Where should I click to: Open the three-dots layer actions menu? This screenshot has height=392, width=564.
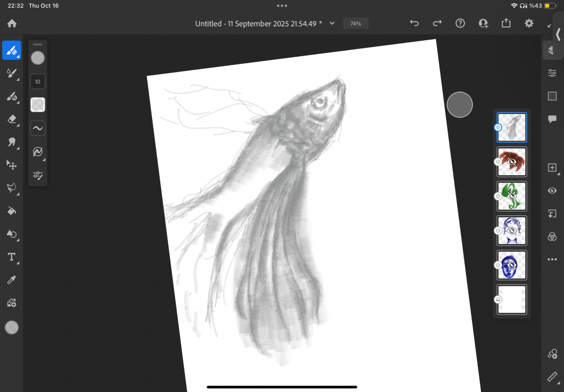coord(552,259)
